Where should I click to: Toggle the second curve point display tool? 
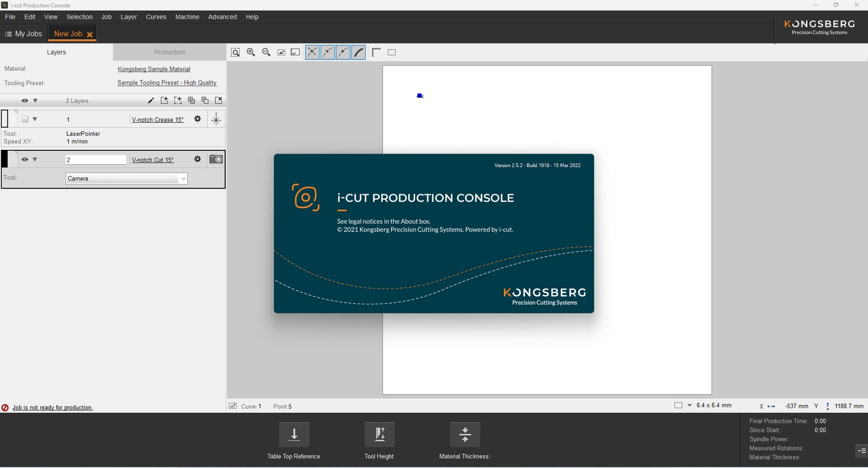coord(328,53)
